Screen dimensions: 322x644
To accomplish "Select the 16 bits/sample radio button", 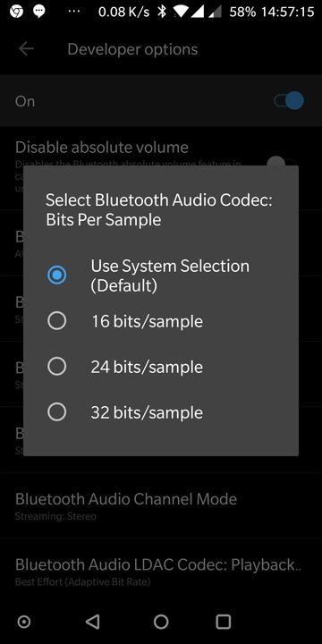I will click(56, 321).
